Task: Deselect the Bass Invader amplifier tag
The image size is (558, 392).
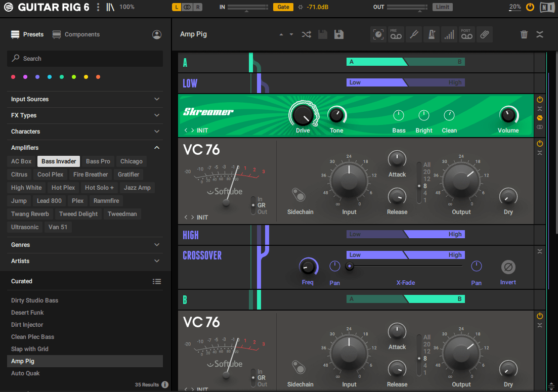Action: [x=59, y=161]
